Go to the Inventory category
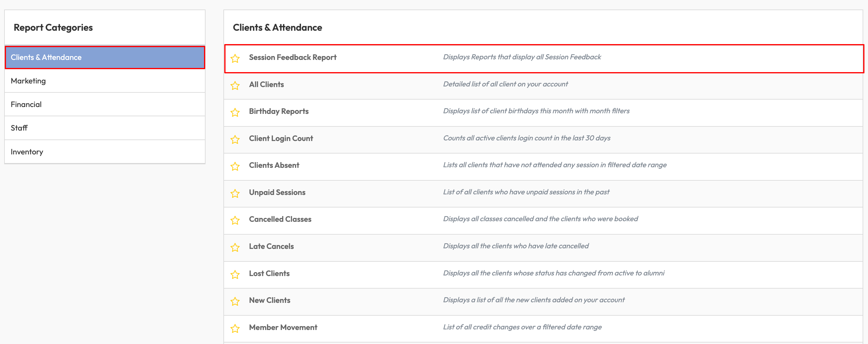Image resolution: width=868 pixels, height=344 pixels. point(105,152)
